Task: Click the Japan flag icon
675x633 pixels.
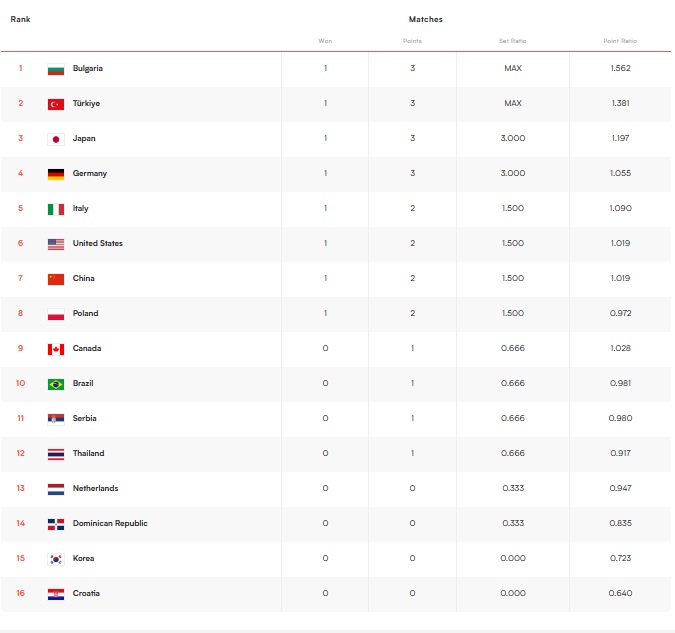Action: pos(56,139)
